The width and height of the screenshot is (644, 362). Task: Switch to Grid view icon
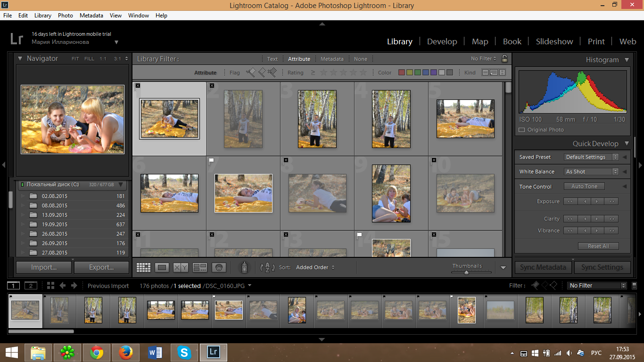(x=143, y=267)
